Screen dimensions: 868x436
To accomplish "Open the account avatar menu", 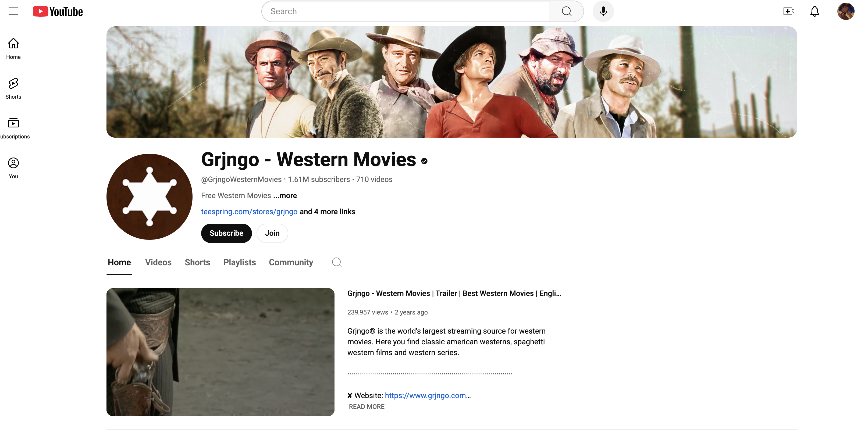I will (x=845, y=12).
